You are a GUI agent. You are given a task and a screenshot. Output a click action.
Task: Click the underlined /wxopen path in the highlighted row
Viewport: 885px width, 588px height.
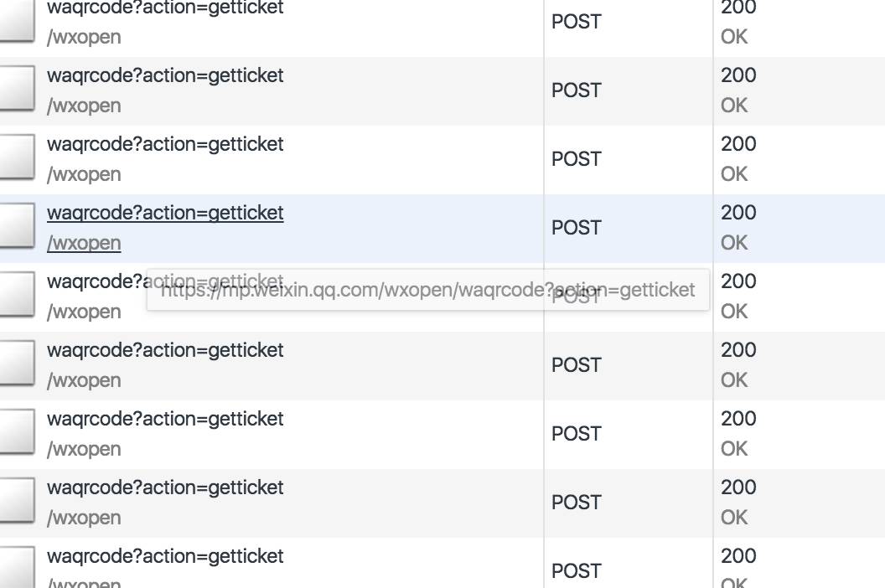pyautogui.click(x=84, y=243)
